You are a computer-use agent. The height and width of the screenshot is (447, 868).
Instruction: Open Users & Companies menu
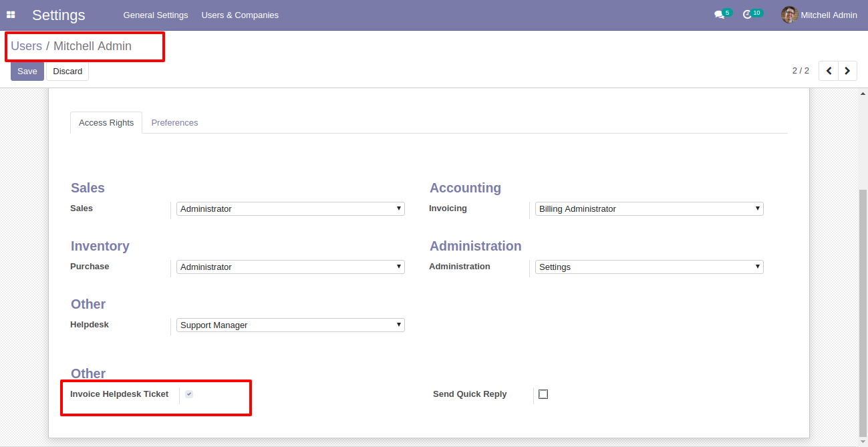pyautogui.click(x=240, y=15)
